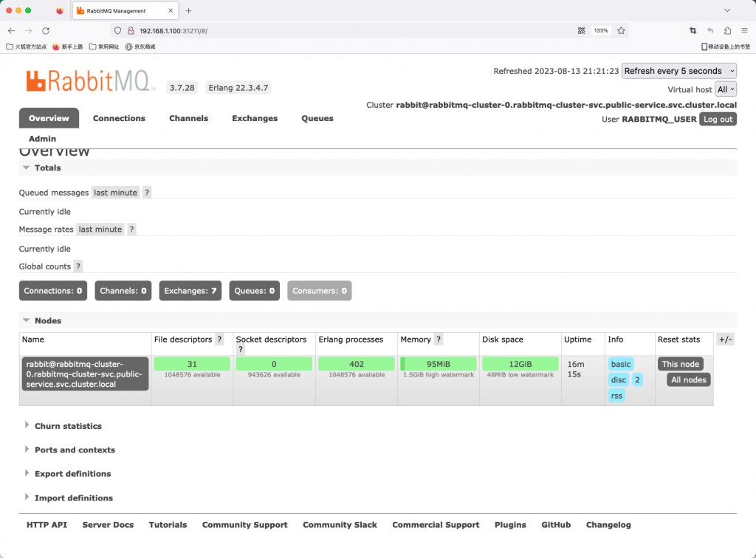Image resolution: width=756 pixels, height=558 pixels.
Task: Open the Changelog footer link
Action: 608,525
